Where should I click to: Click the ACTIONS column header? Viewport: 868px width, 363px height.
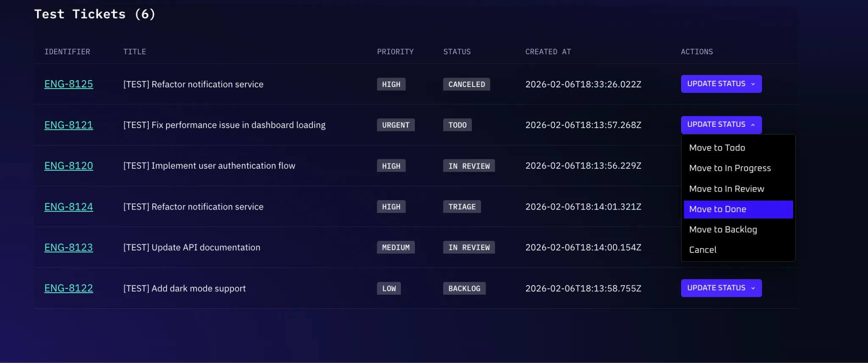(x=697, y=52)
